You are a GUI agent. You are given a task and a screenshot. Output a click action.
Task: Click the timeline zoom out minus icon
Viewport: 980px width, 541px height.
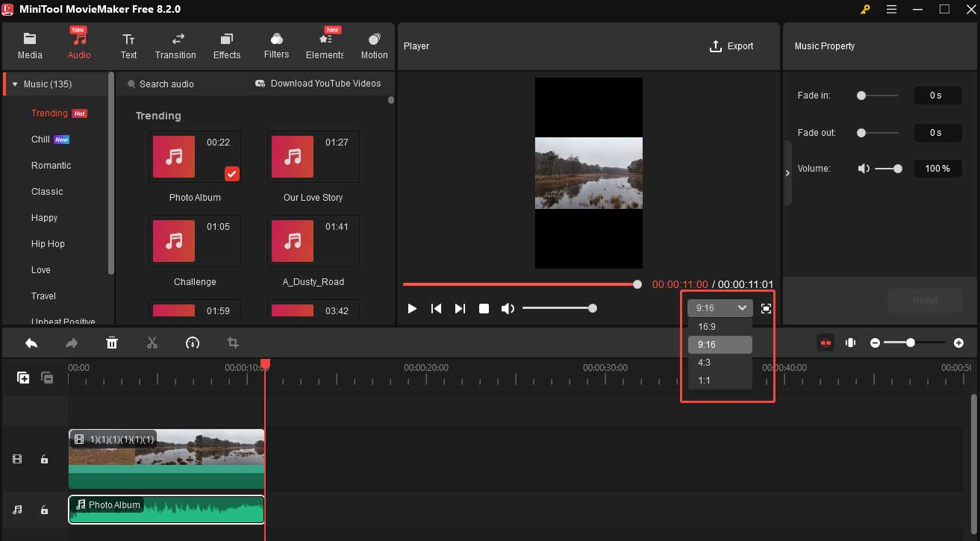pyautogui.click(x=875, y=343)
